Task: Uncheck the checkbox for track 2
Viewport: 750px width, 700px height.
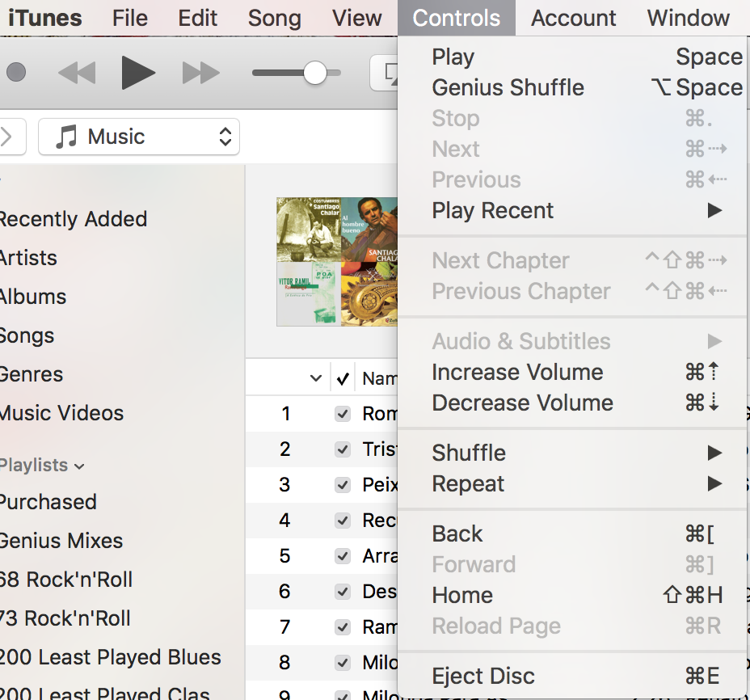Action: 343,449
